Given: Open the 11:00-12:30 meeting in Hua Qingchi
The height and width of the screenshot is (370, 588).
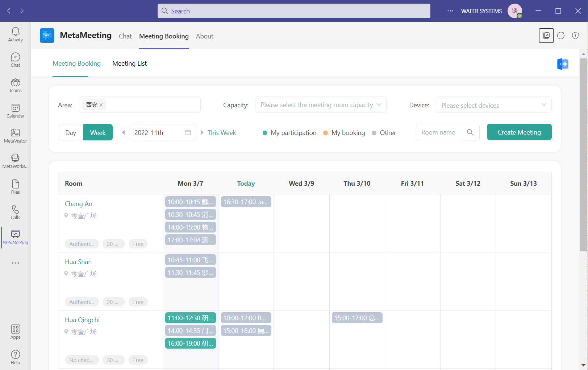Looking at the screenshot, I should [x=191, y=318].
